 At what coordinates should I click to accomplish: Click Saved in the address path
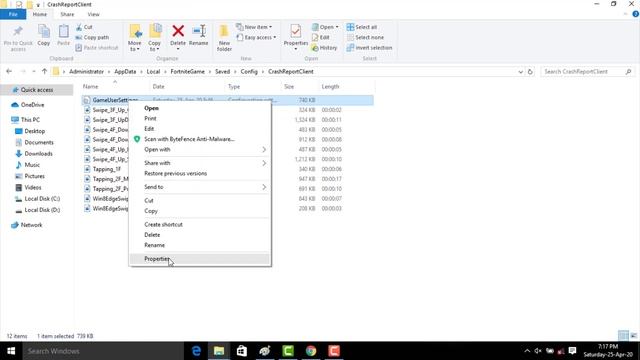(222, 71)
